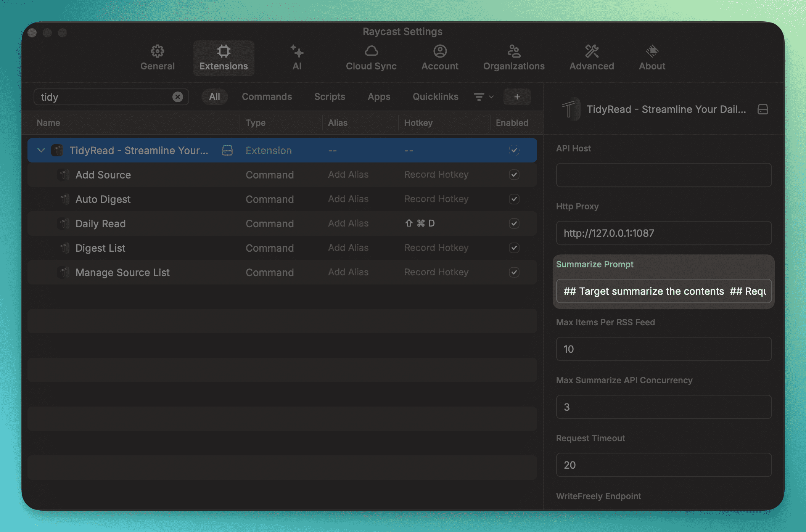Viewport: 806px width, 532px height.
Task: Open the Account person icon
Action: (440, 51)
